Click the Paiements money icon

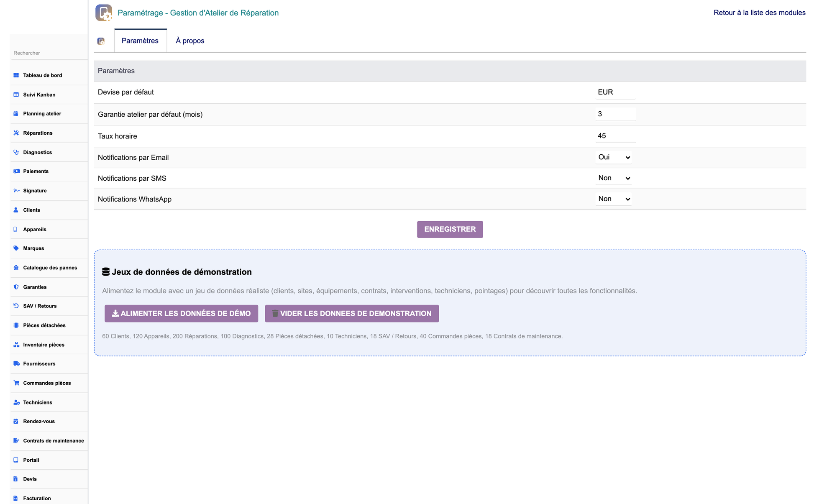[x=16, y=171]
